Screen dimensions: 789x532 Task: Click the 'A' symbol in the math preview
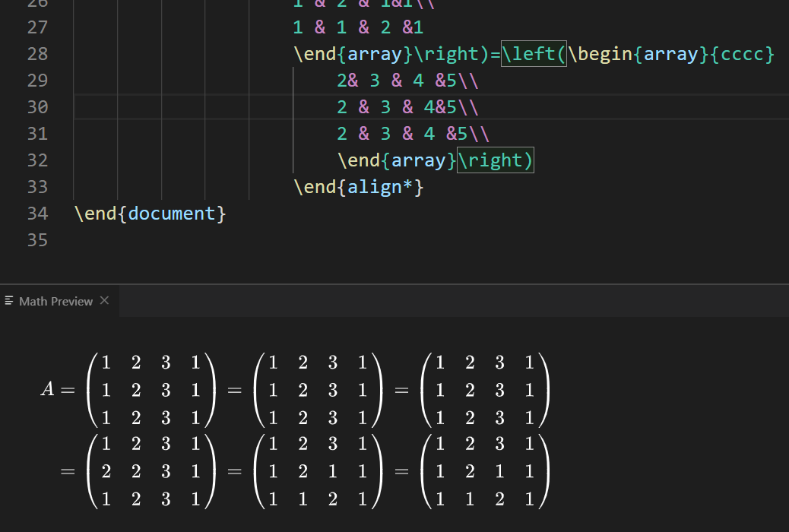(x=47, y=389)
